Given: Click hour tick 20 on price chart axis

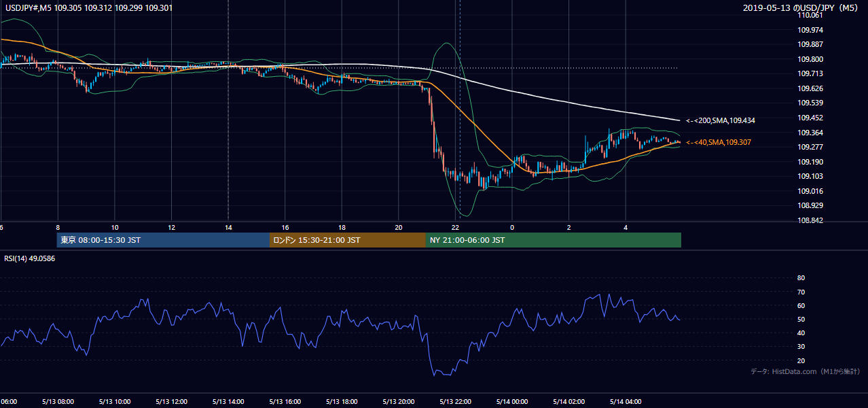Looking at the screenshot, I should (x=399, y=227).
